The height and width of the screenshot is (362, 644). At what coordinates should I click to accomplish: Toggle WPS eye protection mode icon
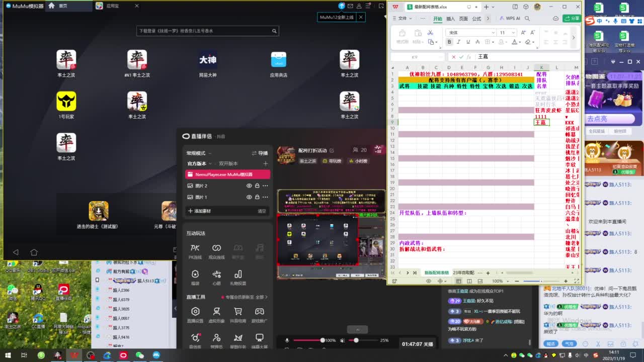[x=429, y=281]
